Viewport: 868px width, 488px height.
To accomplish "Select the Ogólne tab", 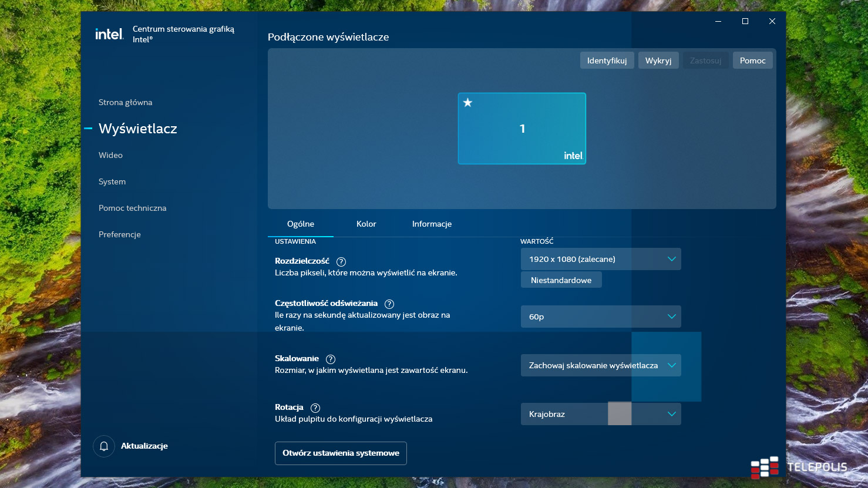I will click(x=301, y=224).
